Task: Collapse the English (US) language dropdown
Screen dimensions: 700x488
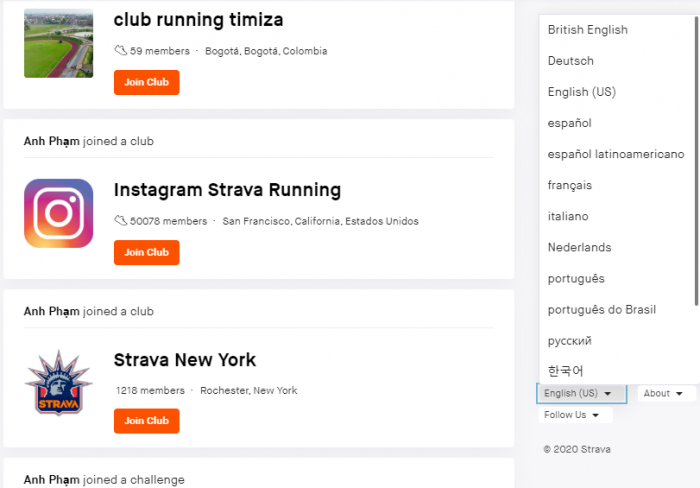Action: coord(581,393)
